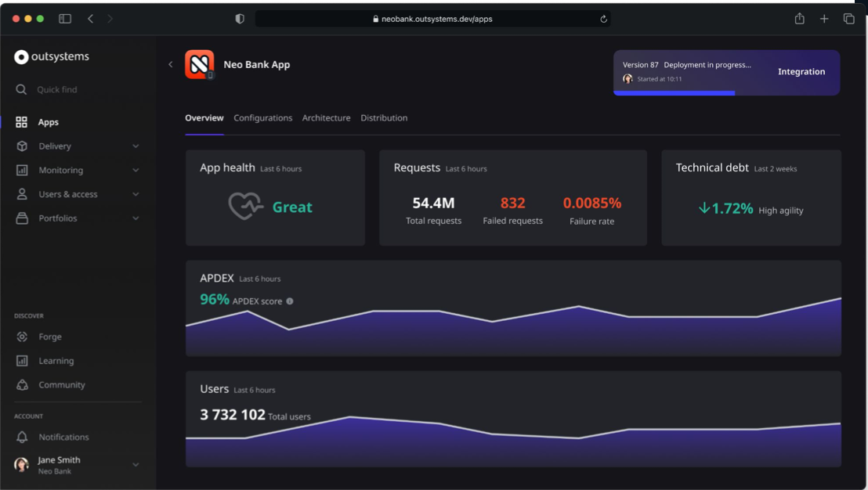Click the '3 732 102' total users value

point(233,415)
